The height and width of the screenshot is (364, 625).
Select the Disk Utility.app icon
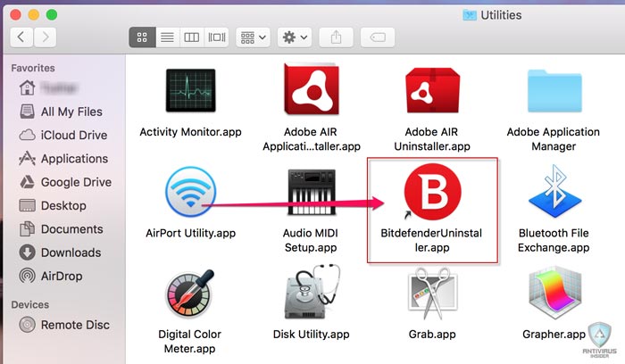coord(312,292)
